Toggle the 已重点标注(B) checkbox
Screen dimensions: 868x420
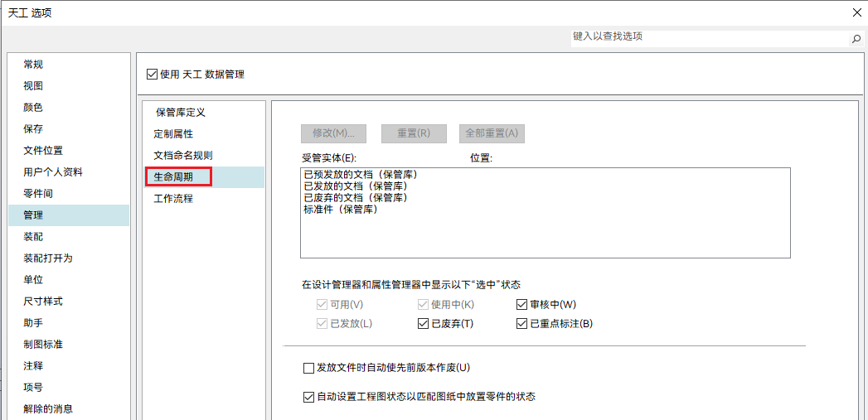[522, 324]
